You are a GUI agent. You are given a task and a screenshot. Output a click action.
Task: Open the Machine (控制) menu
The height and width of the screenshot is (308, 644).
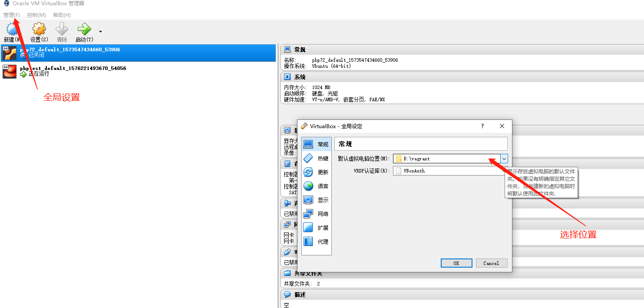click(x=36, y=15)
